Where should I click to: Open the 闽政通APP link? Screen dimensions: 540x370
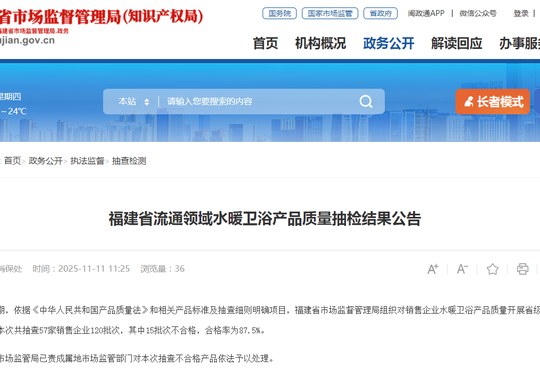(426, 13)
